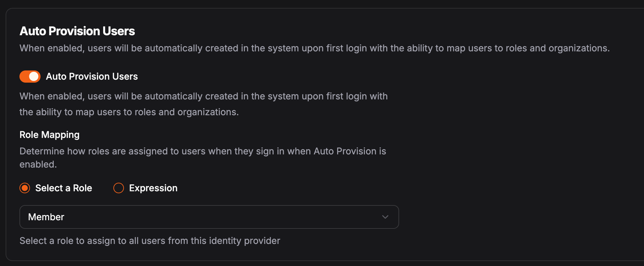The image size is (644, 266).
Task: Click the word 'Member' in the role selector
Action: coord(46,217)
